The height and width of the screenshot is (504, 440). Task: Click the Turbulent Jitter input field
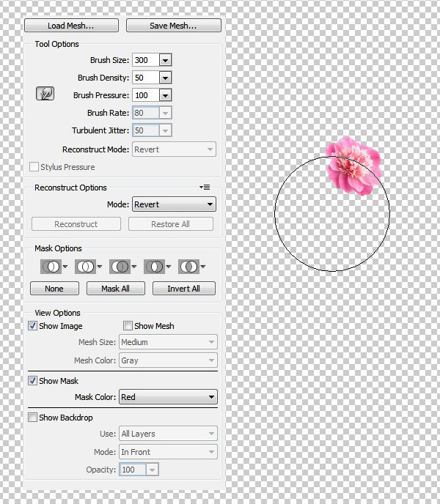coord(145,130)
